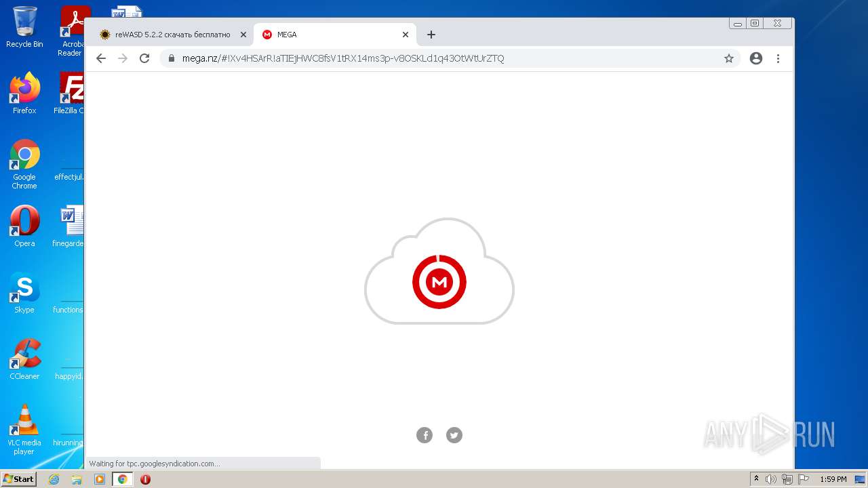This screenshot has height=488, width=868.
Task: Click the Chrome taskbar button
Action: click(x=122, y=479)
